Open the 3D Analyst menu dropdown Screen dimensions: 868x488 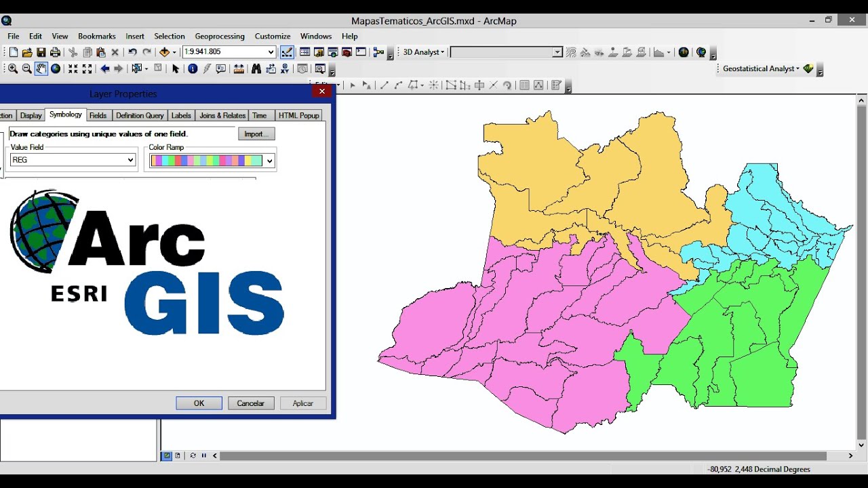[x=424, y=52]
